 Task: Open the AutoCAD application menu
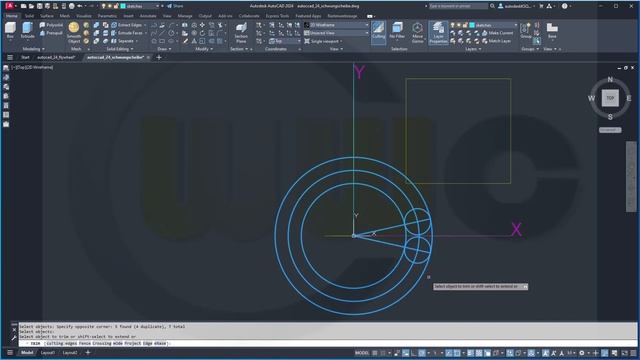9,6
